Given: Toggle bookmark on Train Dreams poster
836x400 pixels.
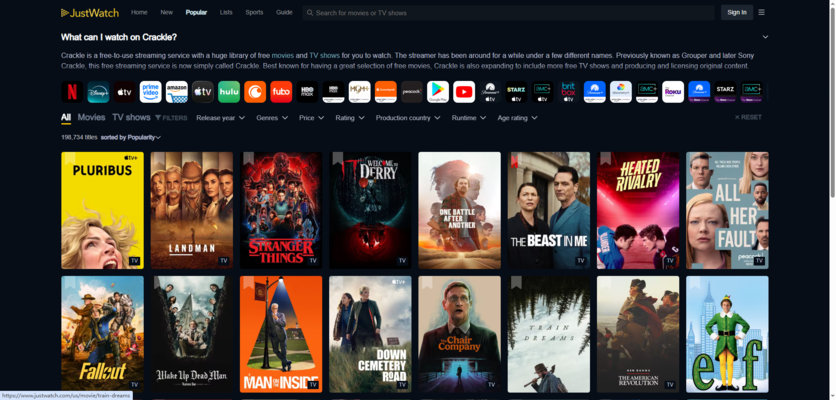Looking at the screenshot, I should click(516, 283).
